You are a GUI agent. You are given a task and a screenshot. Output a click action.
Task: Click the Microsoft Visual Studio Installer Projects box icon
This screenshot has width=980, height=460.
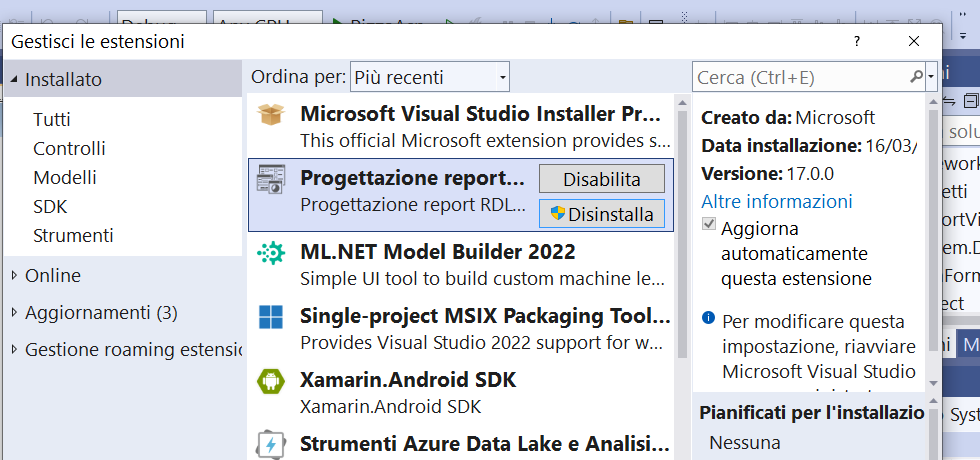click(x=271, y=115)
